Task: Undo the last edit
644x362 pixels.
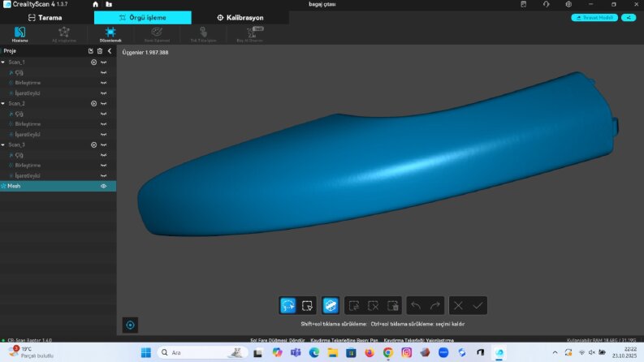Action: click(416, 305)
